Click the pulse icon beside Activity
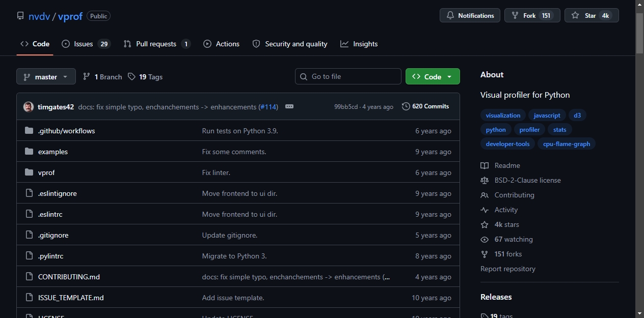This screenshot has height=318, width=644. pos(485,210)
